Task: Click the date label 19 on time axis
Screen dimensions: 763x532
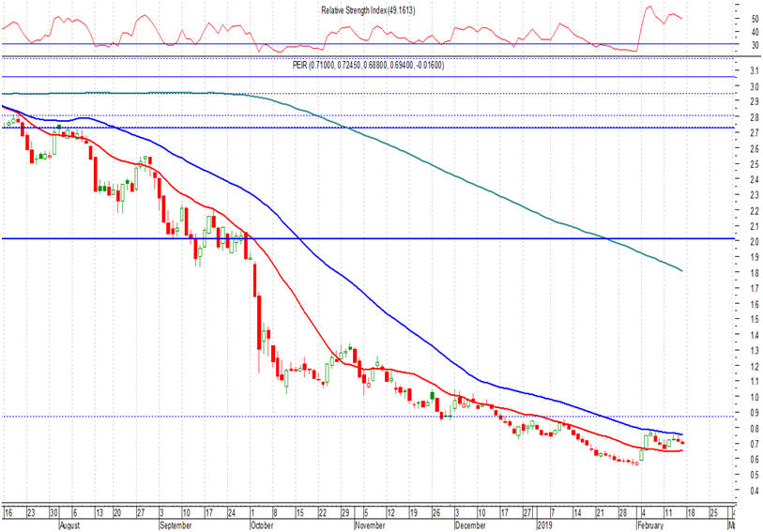Action: (x=414, y=513)
